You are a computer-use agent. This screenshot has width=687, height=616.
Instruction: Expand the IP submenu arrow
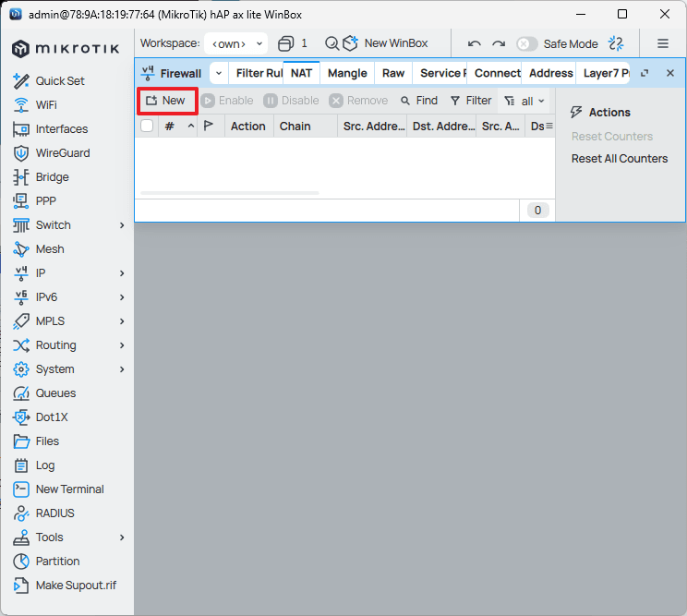122,273
